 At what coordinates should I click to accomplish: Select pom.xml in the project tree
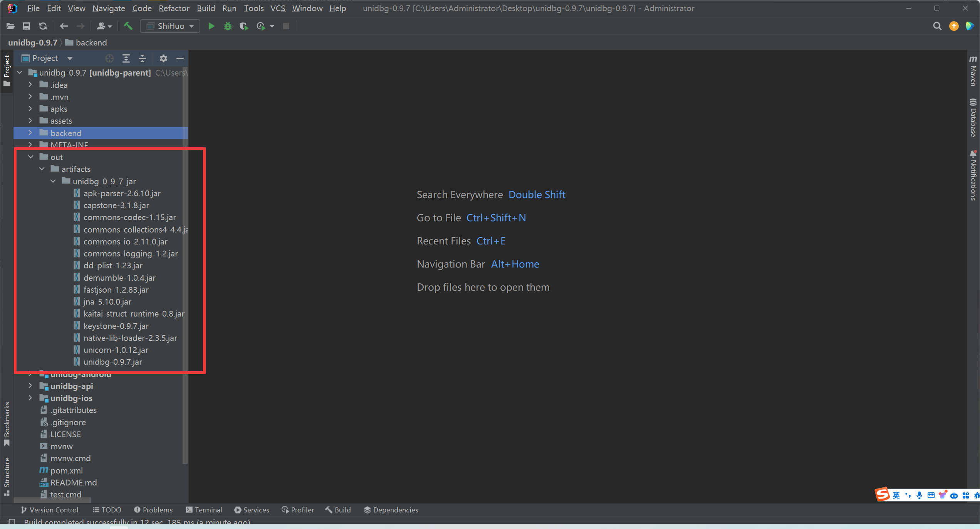pyautogui.click(x=67, y=470)
